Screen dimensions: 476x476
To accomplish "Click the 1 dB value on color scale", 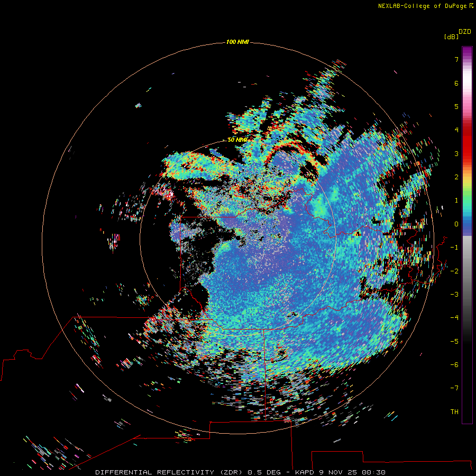I will (456, 200).
